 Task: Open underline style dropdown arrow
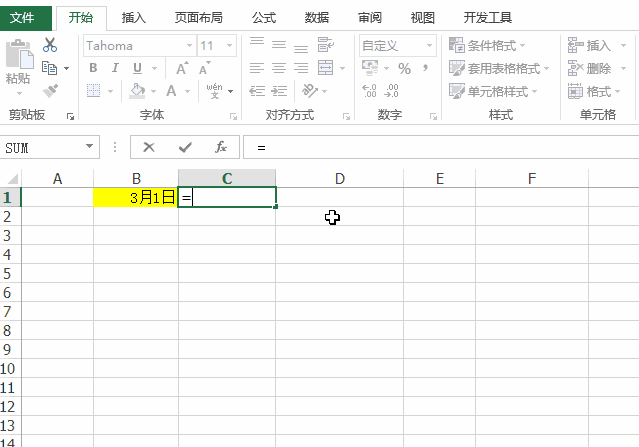point(154,68)
